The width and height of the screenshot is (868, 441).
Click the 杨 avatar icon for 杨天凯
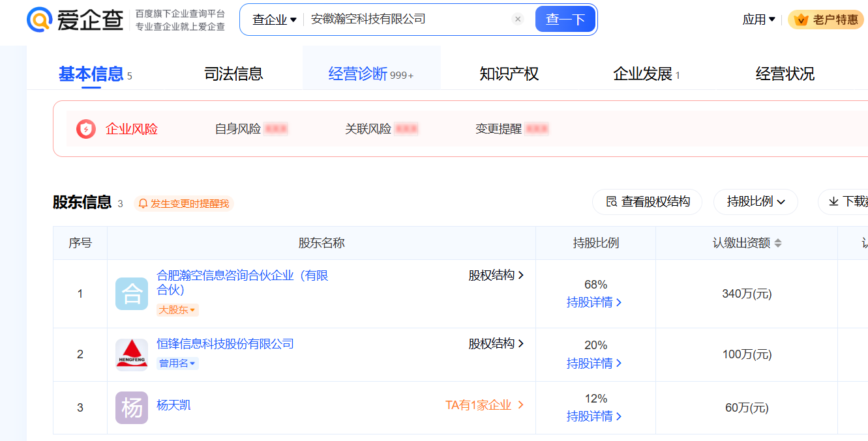coord(132,408)
